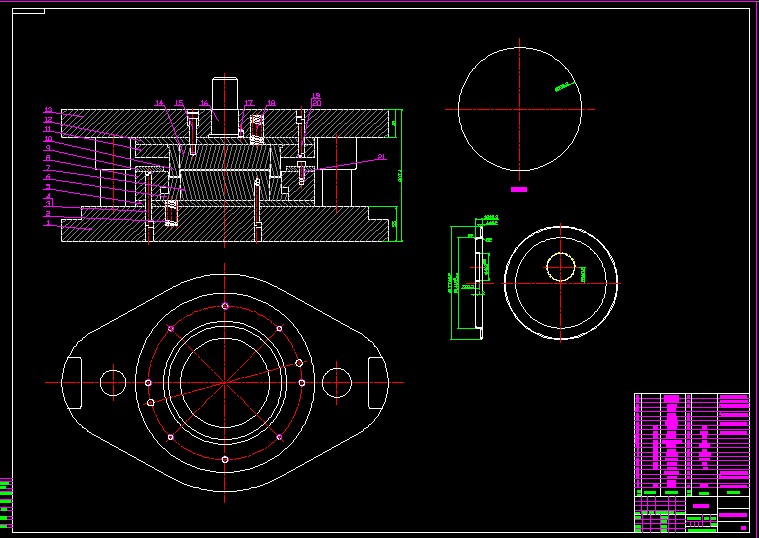Select part balloon label 16
Viewport: 759px width, 538px height.
pos(204,103)
